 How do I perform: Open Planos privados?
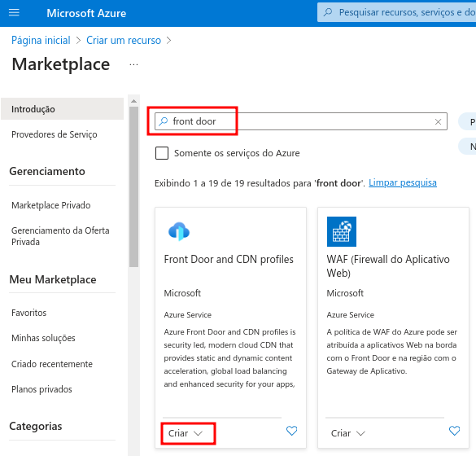pos(41,389)
